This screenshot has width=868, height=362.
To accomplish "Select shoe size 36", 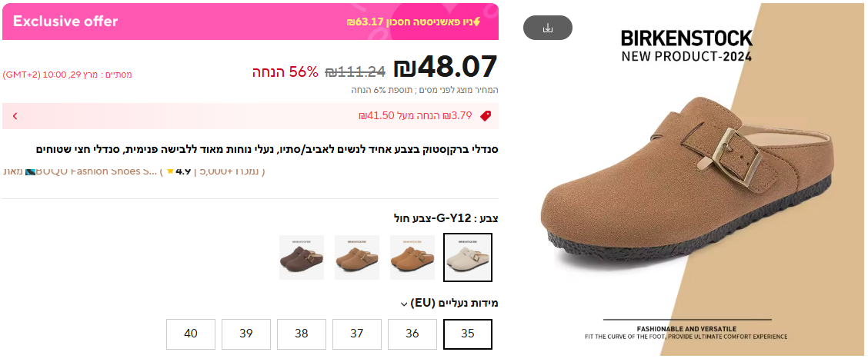I will 412,334.
